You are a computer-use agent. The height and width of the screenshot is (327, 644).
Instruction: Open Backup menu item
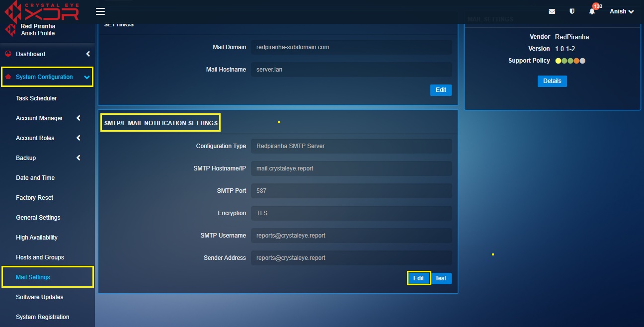(26, 158)
